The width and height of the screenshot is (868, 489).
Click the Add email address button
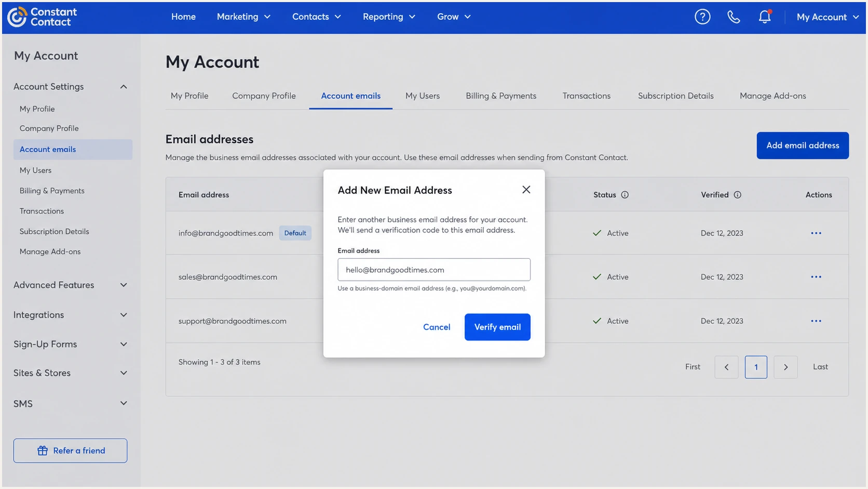(803, 146)
